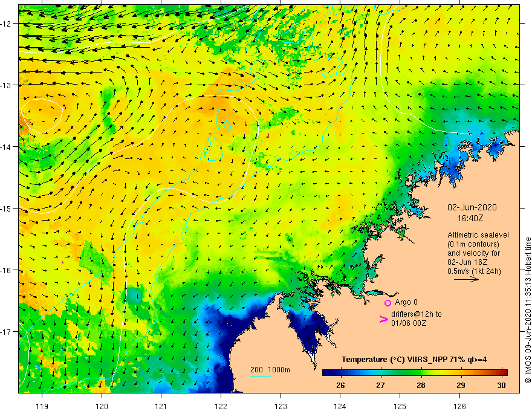
Task: Click the latitude axis label -16
Action: coord(6,270)
